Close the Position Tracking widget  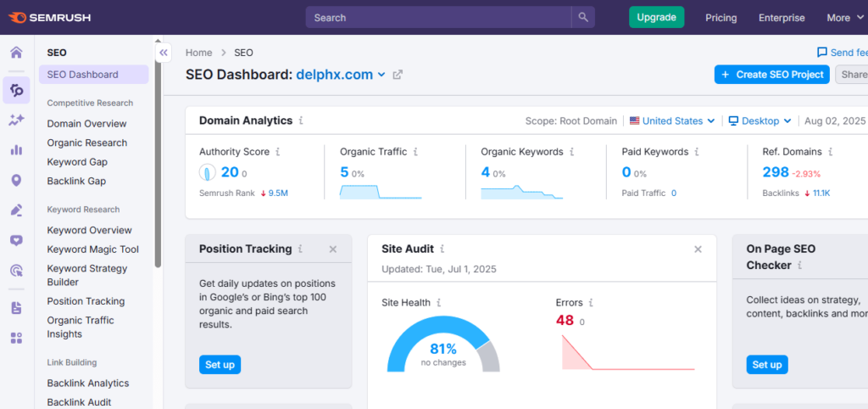tap(332, 249)
